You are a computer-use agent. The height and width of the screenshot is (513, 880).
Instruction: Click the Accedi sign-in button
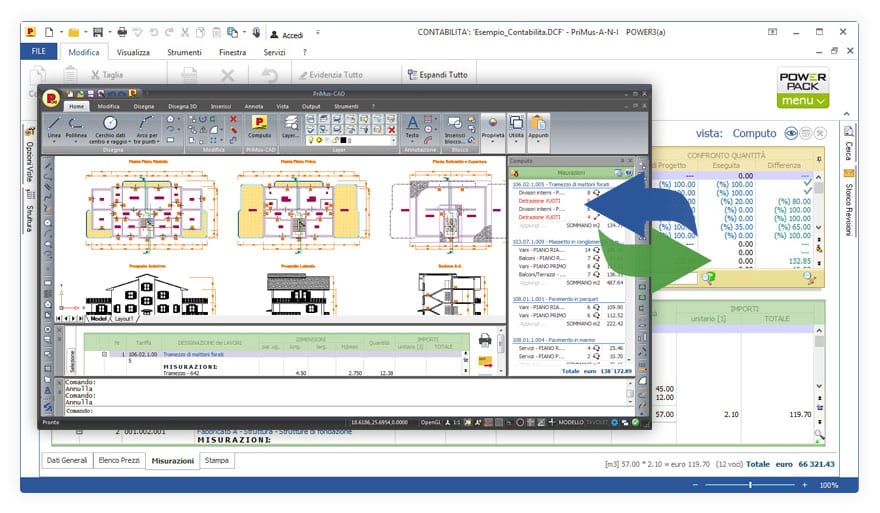287,35
